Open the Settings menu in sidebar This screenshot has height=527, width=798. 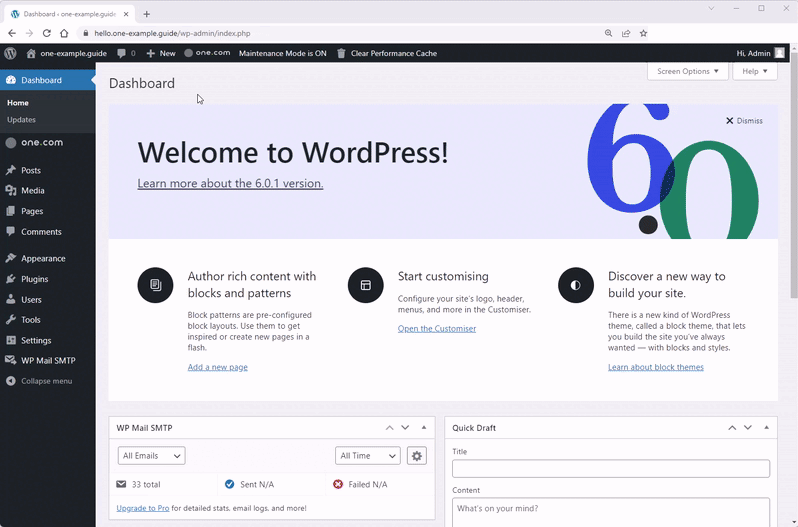(x=36, y=340)
